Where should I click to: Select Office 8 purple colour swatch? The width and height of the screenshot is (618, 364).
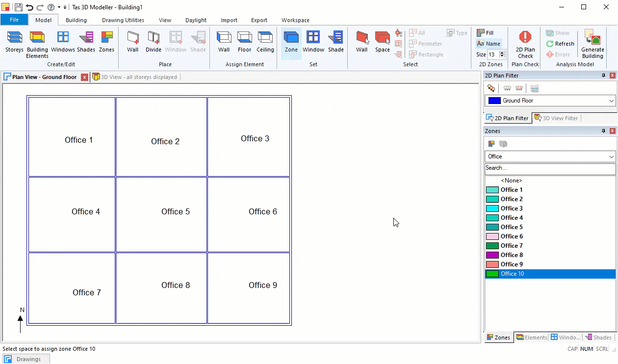tap(492, 255)
